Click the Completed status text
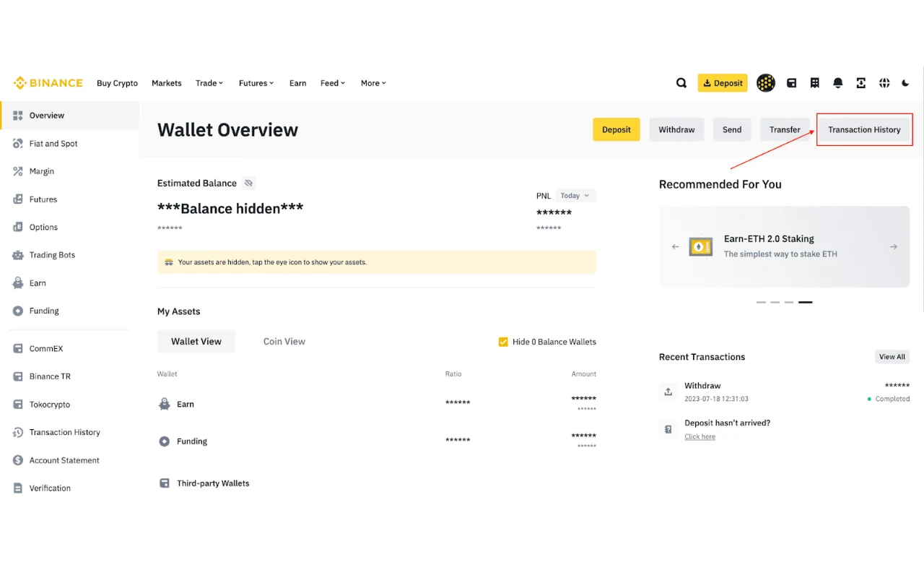This screenshot has height=578, width=924. (892, 399)
